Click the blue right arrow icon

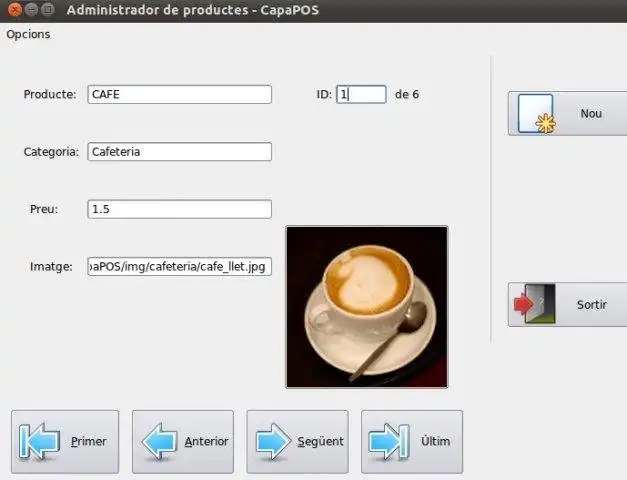coord(274,441)
